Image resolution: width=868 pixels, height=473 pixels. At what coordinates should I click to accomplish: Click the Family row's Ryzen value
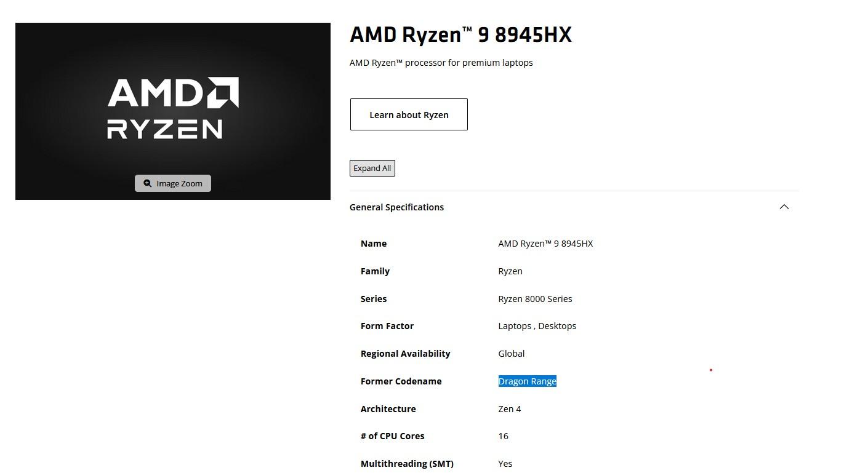(510, 271)
